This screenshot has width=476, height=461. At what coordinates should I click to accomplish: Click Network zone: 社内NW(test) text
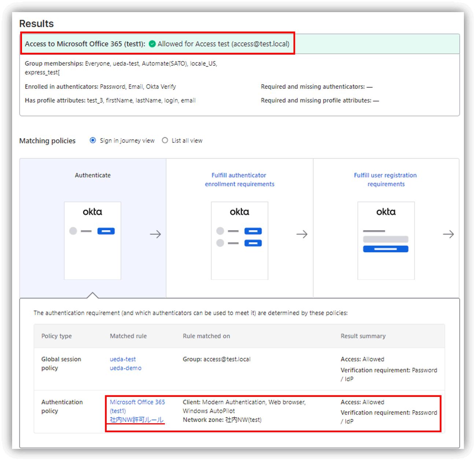[222, 420]
